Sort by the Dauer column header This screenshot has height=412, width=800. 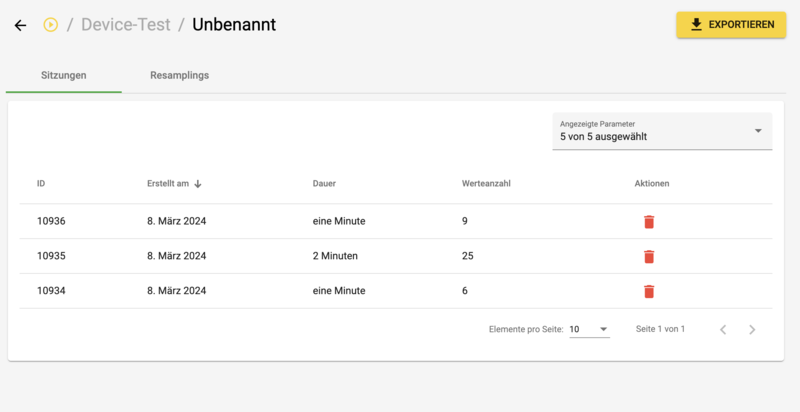[x=324, y=184]
